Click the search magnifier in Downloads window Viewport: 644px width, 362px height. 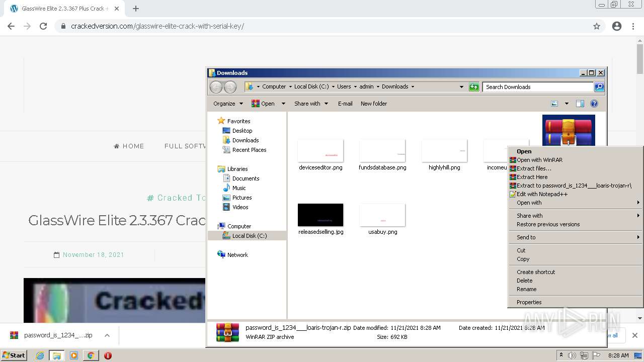pos(599,87)
